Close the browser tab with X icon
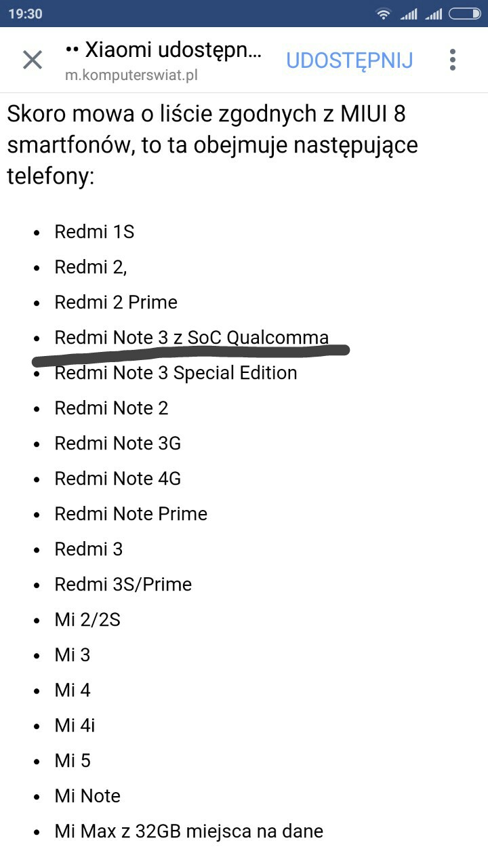Viewport: 488px width, 868px height. (33, 60)
